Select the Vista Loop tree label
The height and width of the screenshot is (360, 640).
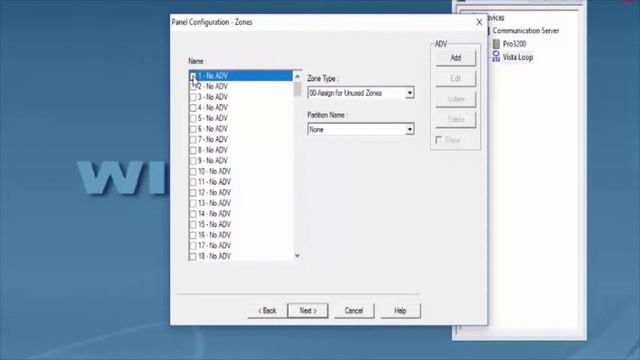click(518, 57)
